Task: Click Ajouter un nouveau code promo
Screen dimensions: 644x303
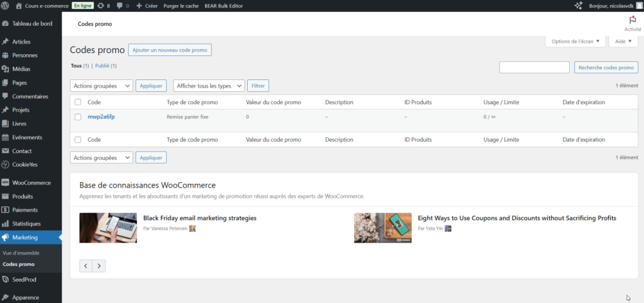Action: 170,50
